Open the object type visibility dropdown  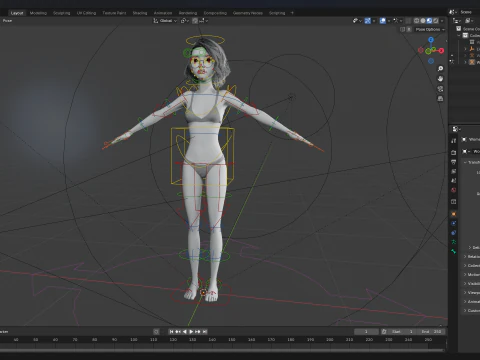(x=357, y=21)
